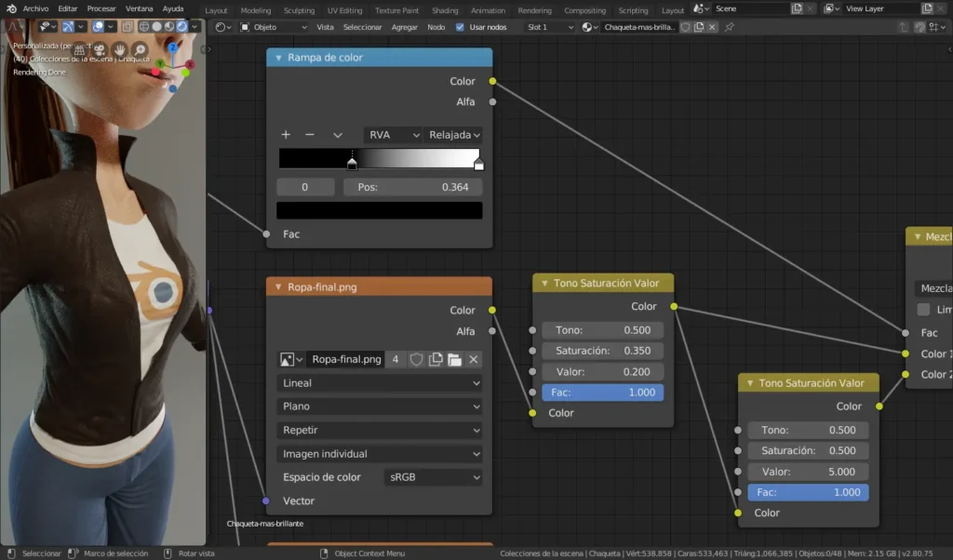Image resolution: width=953 pixels, height=560 pixels.
Task: Switch to the Shading workspace tab
Action: (x=445, y=10)
